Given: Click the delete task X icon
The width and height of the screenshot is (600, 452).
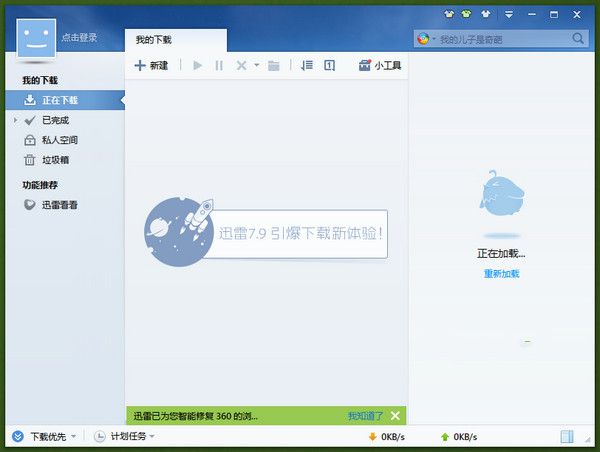Looking at the screenshot, I should pos(240,65).
